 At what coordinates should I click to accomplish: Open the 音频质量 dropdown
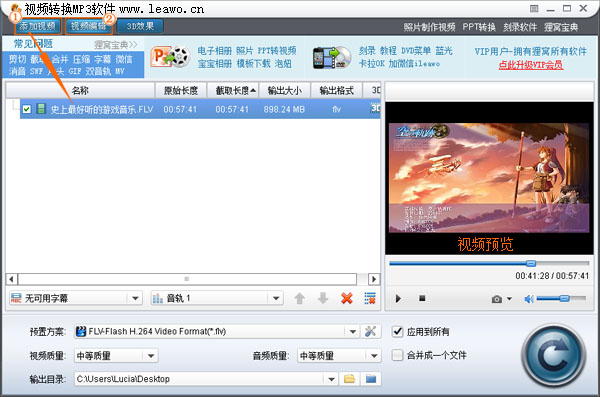pyautogui.click(x=339, y=356)
